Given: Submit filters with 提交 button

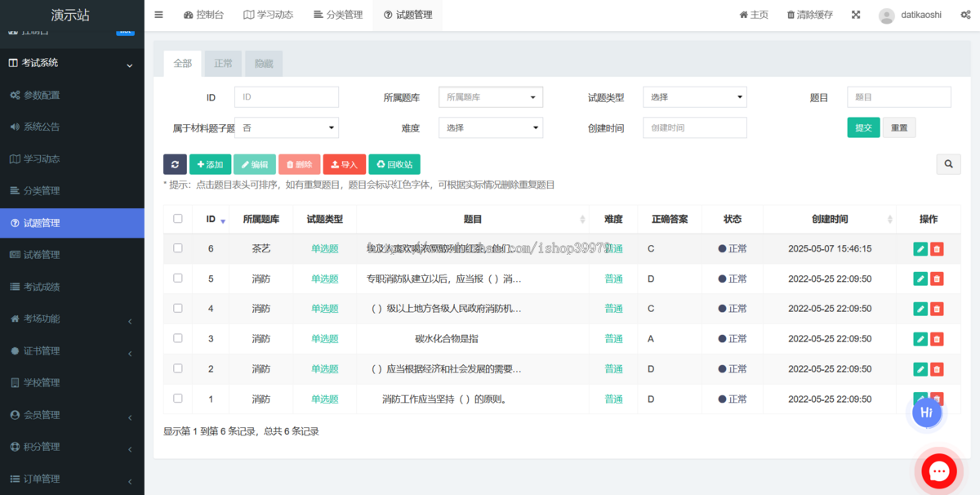Looking at the screenshot, I should point(863,127).
